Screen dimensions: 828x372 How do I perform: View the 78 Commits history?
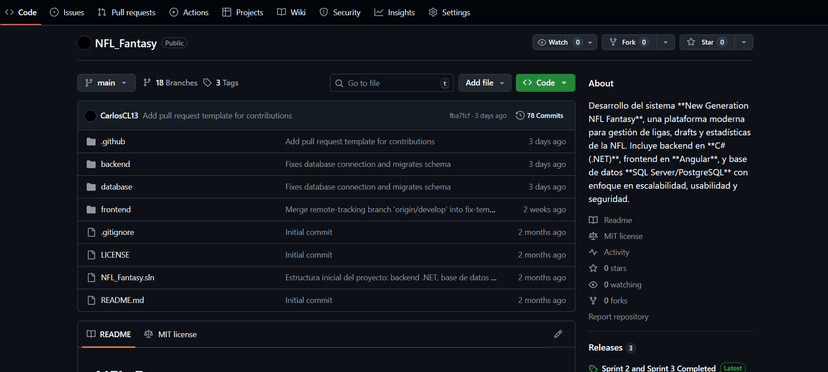coord(540,116)
